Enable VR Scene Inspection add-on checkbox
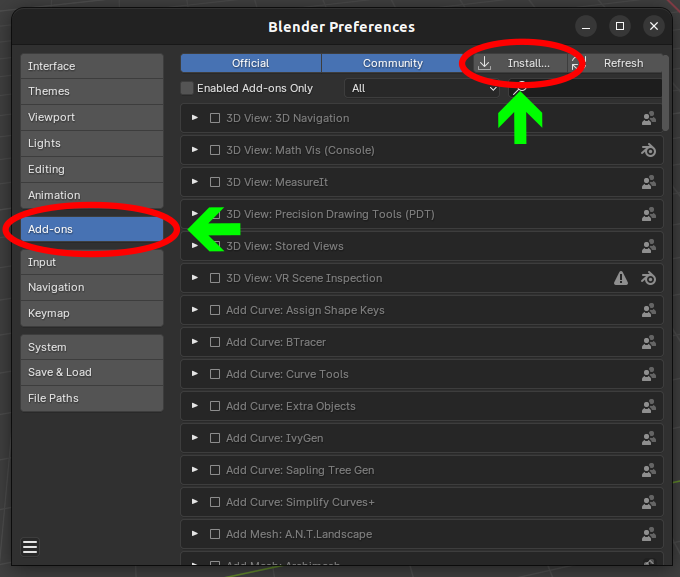680x577 pixels. tap(215, 278)
